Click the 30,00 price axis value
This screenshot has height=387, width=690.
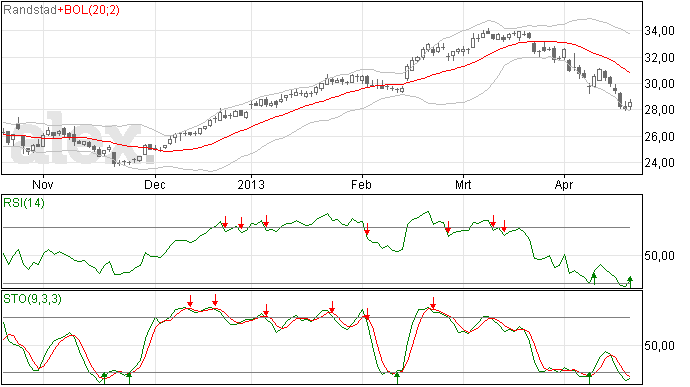tap(659, 84)
